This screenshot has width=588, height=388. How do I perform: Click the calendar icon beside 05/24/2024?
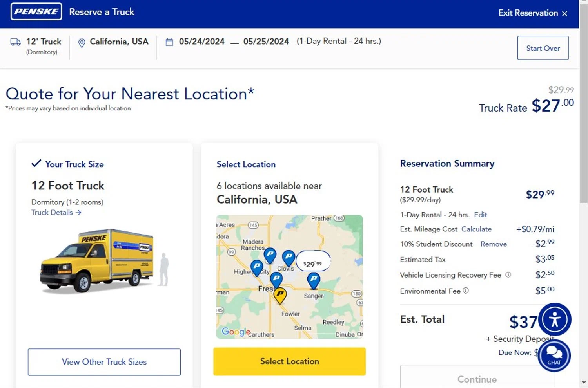[x=169, y=42]
